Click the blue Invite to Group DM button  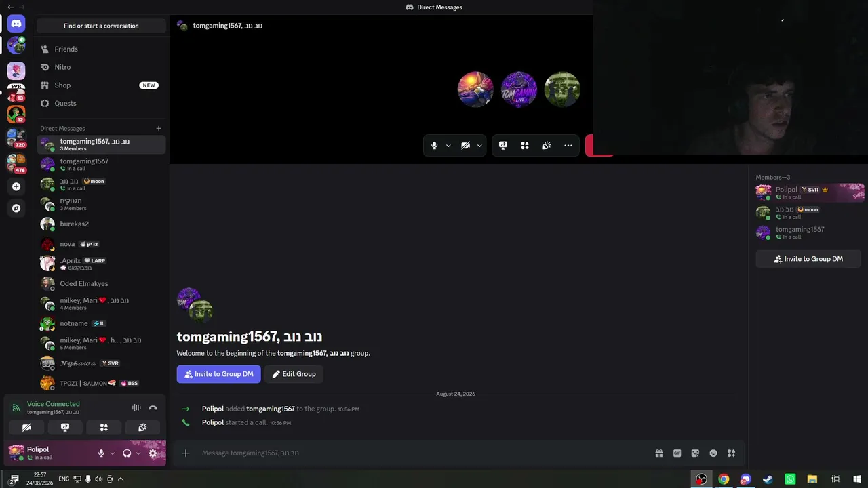click(219, 374)
